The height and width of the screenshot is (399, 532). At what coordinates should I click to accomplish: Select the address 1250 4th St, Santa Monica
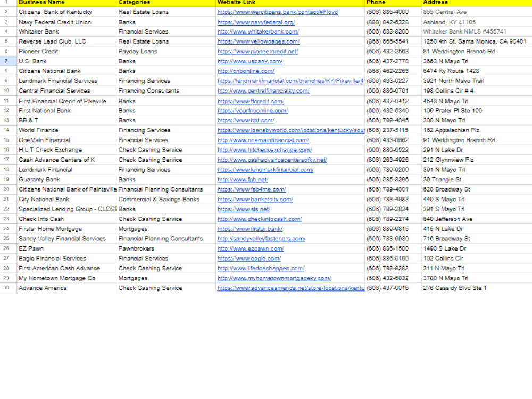pos(477,41)
